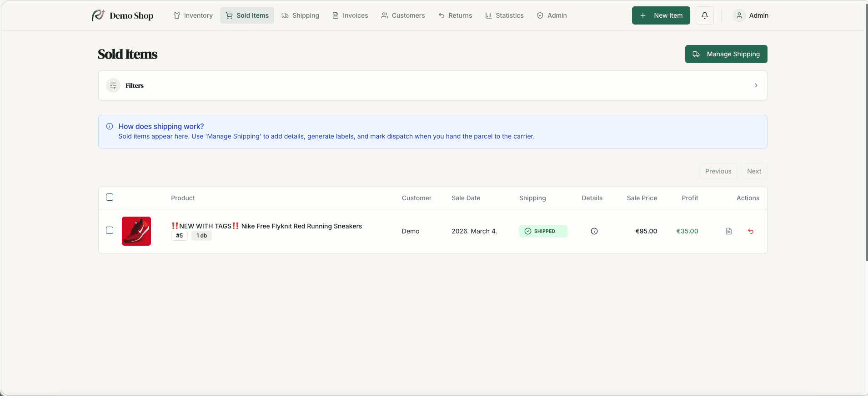Image resolution: width=868 pixels, height=396 pixels.
Task: Click the red return arrow icon
Action: pos(751,231)
